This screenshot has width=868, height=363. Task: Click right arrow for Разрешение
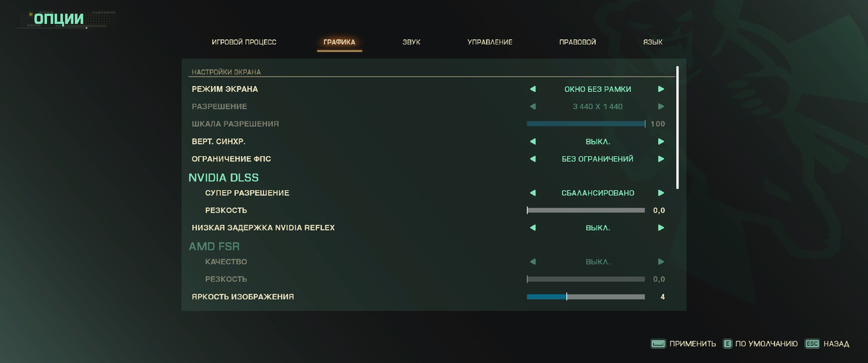(x=661, y=107)
